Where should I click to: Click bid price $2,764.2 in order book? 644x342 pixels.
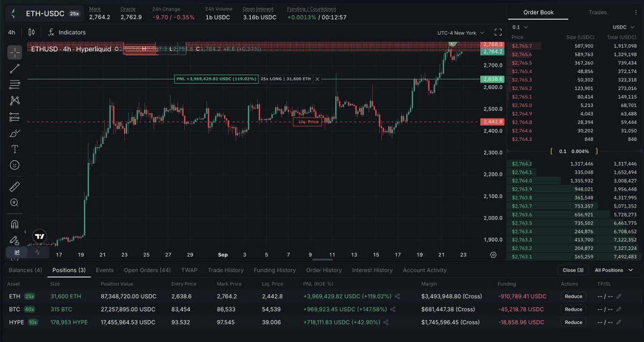(x=522, y=163)
